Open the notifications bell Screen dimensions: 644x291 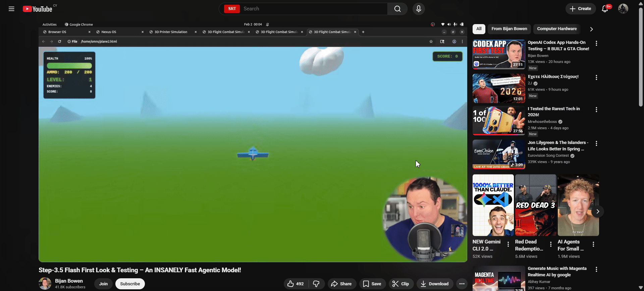[605, 9]
